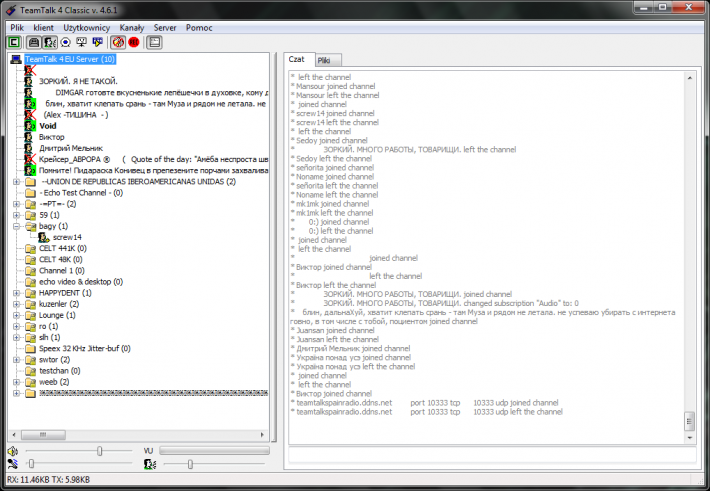Screen dimensions: 710x491
Task: Click the Connect toolbar icon
Action: [14, 42]
